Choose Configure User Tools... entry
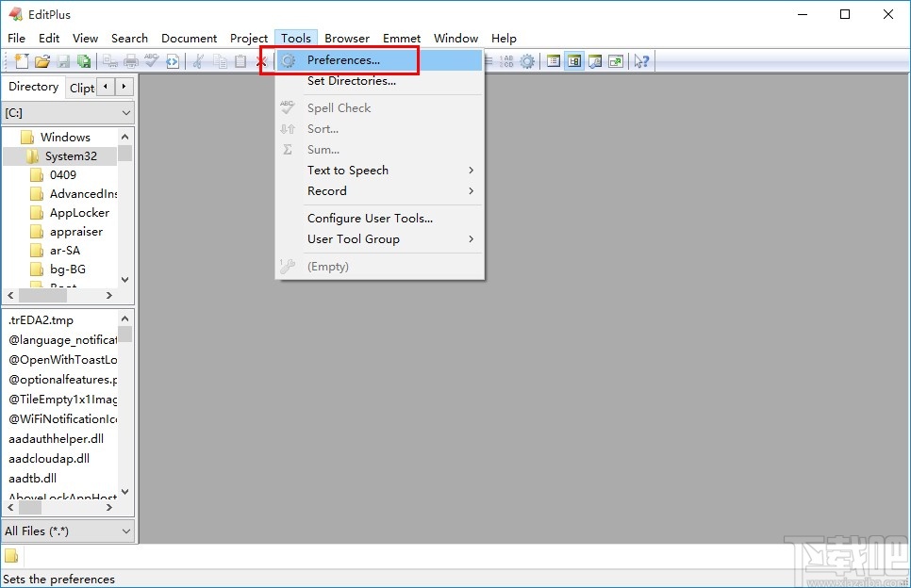 pyautogui.click(x=379, y=219)
